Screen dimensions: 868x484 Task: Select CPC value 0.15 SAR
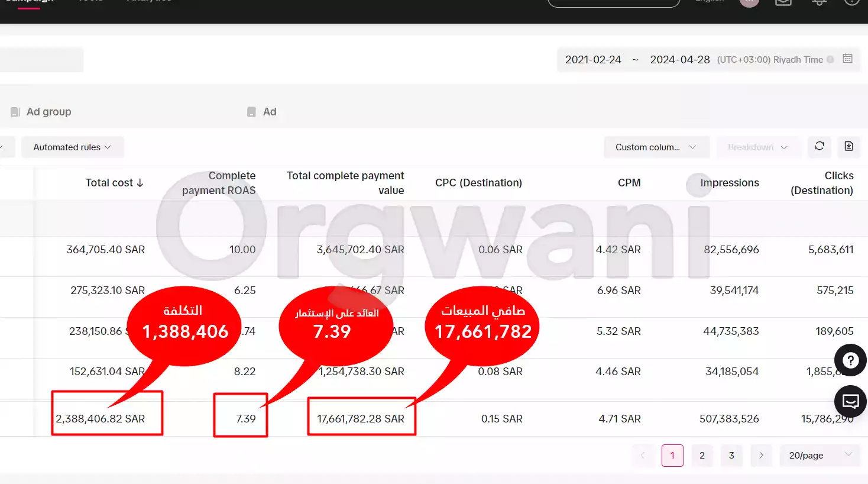click(501, 419)
